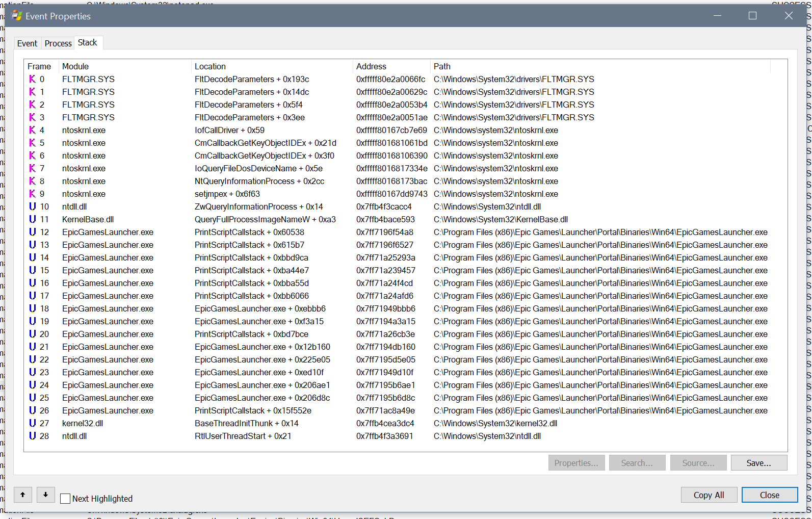The width and height of the screenshot is (812, 519).
Task: Click address 0xfffff80167dd9743
Action: (x=392, y=194)
